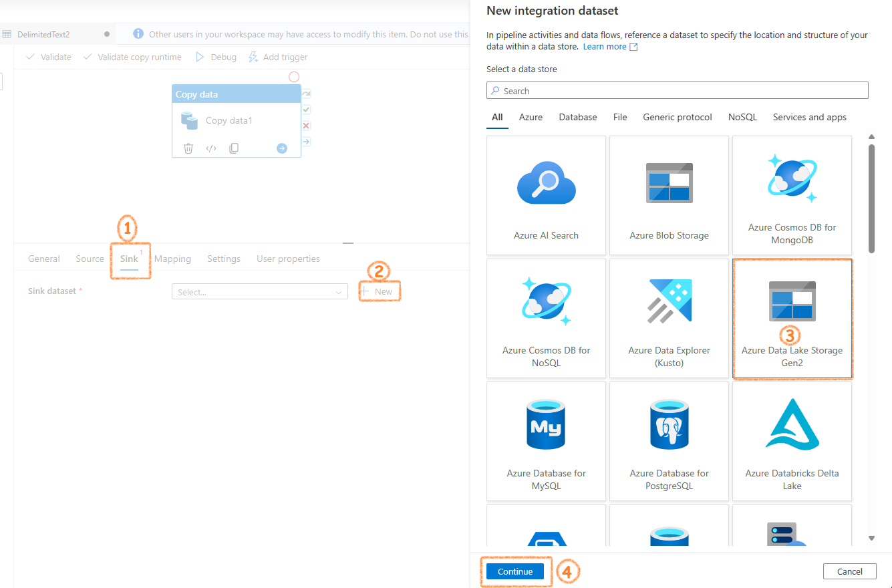Choose the Azure Cosmos DB for NoSQL tile
This screenshot has height=588, width=892.
546,318
